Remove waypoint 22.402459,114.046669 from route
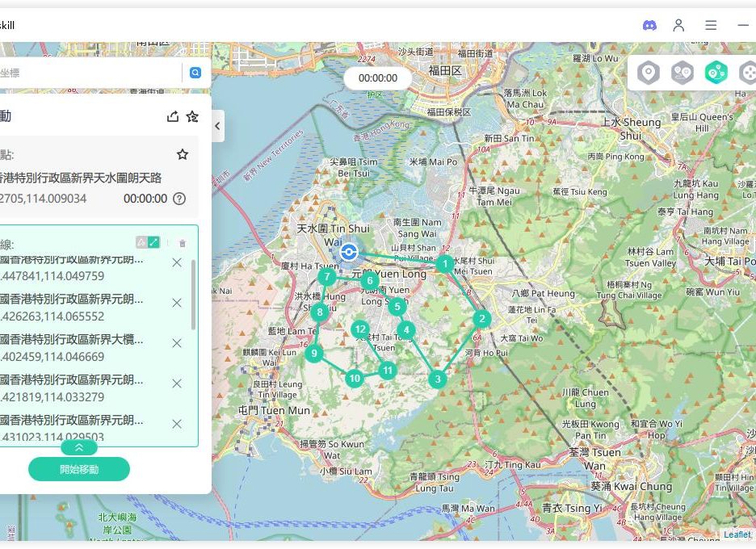Viewport: 756px width, 549px height. pos(177,343)
